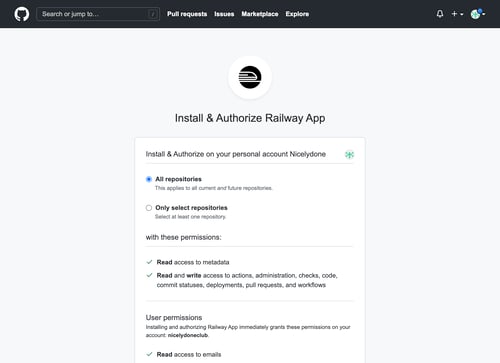Go to Issues in the header

[224, 14]
